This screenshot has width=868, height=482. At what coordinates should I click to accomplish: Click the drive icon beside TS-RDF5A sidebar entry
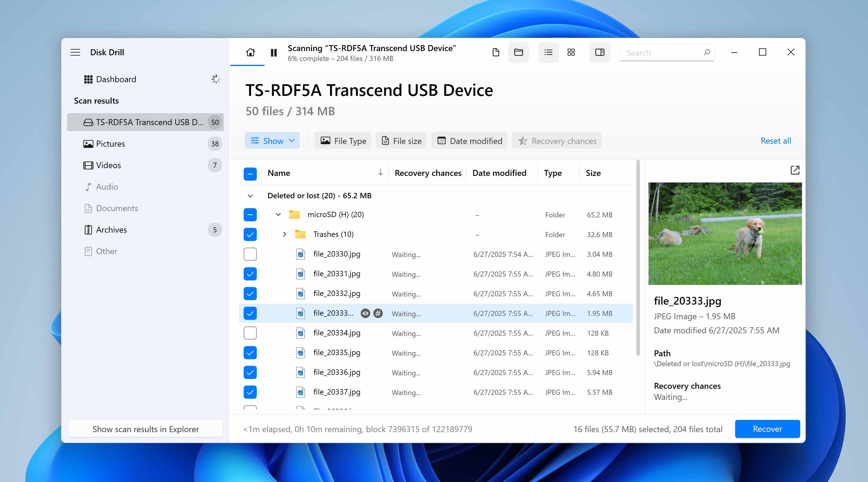88,122
